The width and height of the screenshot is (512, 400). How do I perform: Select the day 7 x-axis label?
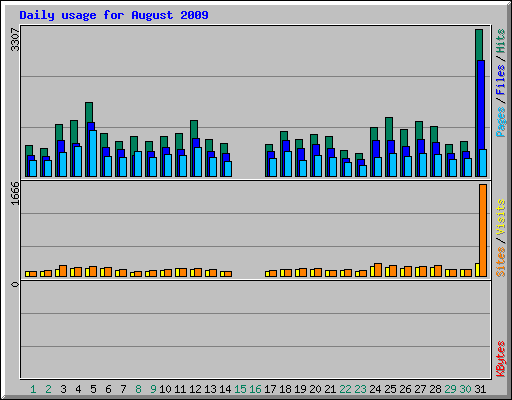[123, 389]
